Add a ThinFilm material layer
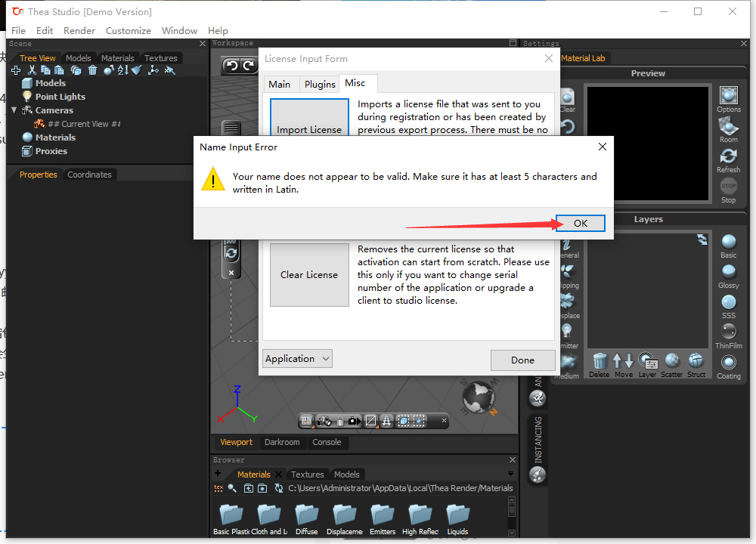 click(729, 336)
